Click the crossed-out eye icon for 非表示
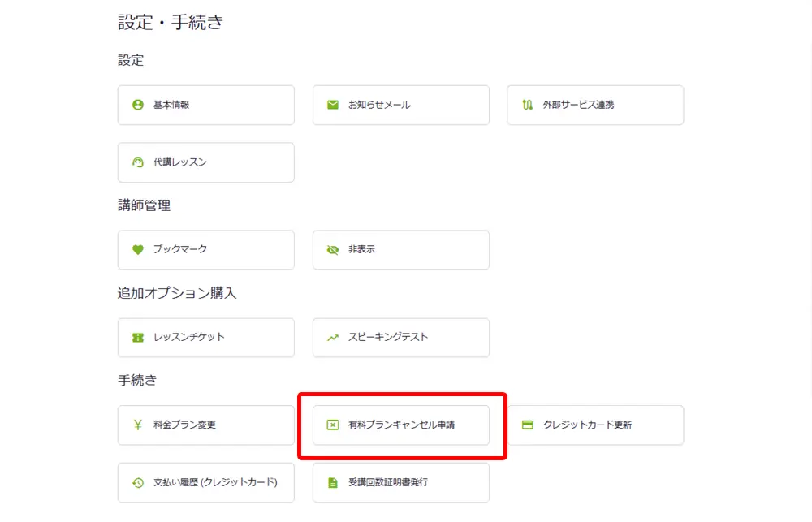Screen dimensions: 812x522 (333, 250)
